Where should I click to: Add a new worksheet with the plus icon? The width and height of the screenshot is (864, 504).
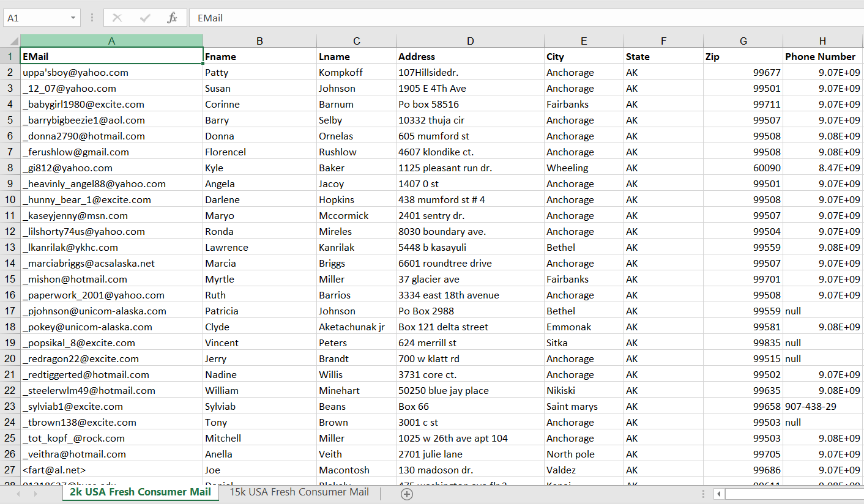[406, 493]
